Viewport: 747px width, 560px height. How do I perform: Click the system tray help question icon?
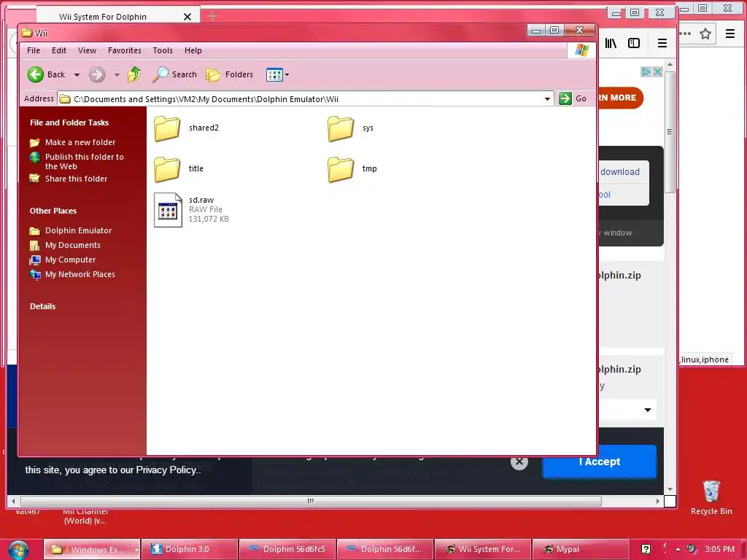tap(646, 549)
